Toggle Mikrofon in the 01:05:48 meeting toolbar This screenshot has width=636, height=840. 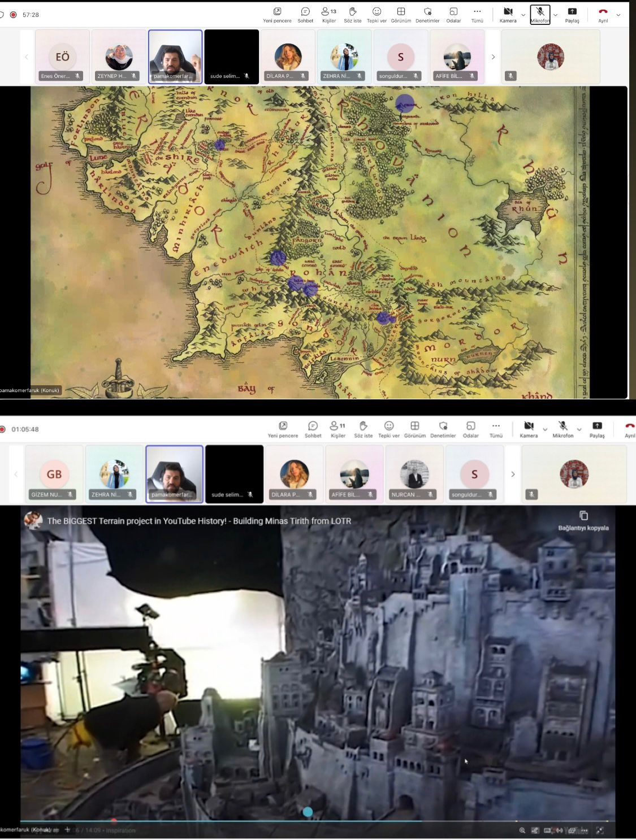pos(563,429)
